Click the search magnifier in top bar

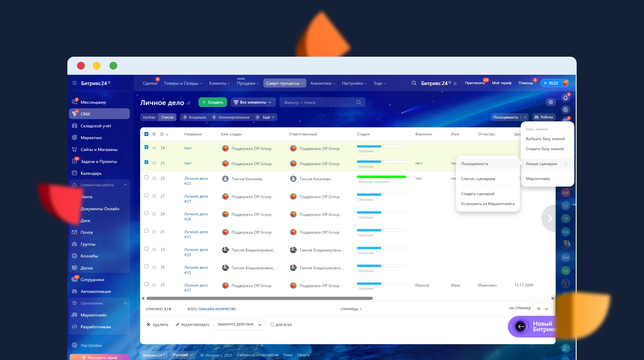(414, 83)
